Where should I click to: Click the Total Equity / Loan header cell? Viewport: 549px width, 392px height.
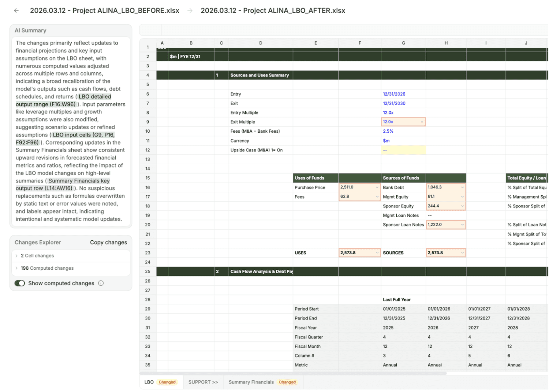point(526,178)
